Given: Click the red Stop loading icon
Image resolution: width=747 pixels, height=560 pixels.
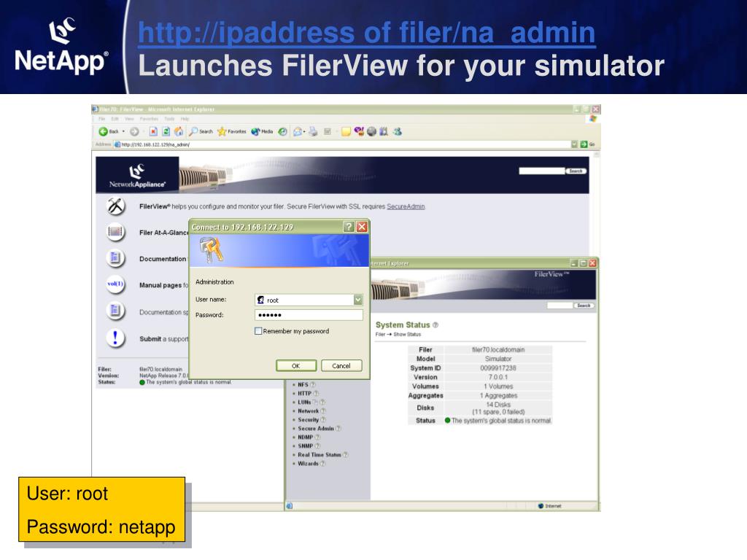Looking at the screenshot, I should [153, 131].
